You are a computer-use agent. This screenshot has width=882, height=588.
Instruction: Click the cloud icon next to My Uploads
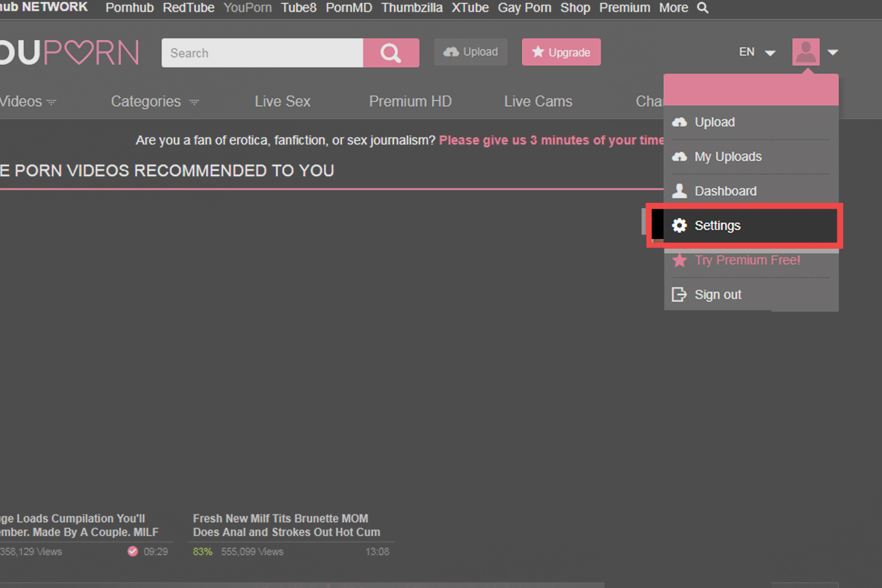(679, 156)
